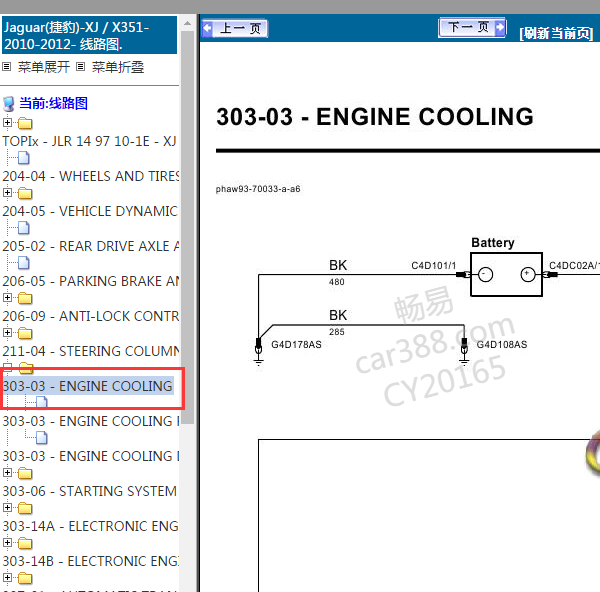The height and width of the screenshot is (592, 600).
Task: Select 211-04 - STEERING COLUMN entry
Action: (91, 351)
